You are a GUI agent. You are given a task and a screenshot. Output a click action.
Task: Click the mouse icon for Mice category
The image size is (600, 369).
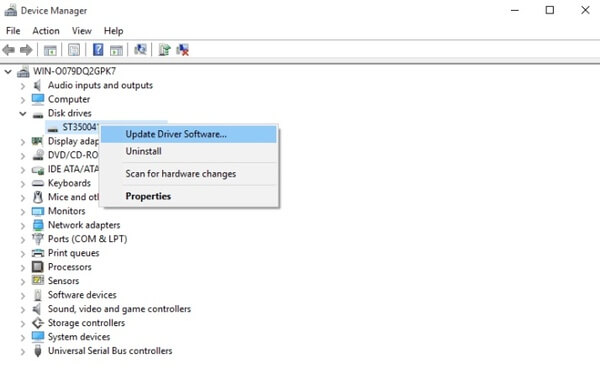(x=38, y=197)
